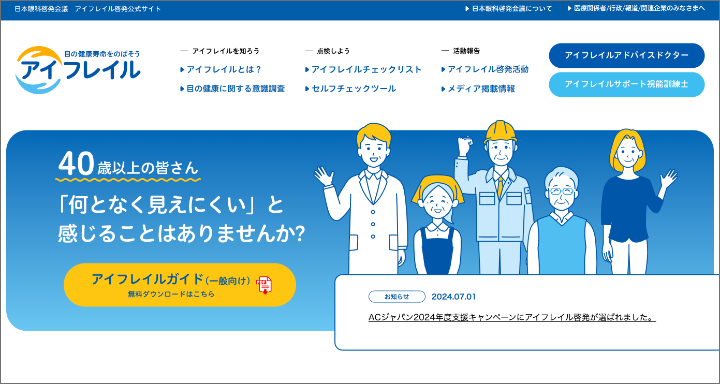Screen dimensions: 720x384
Task: Click アイフレイルサポート視能訓練士 button
Action: (x=627, y=85)
